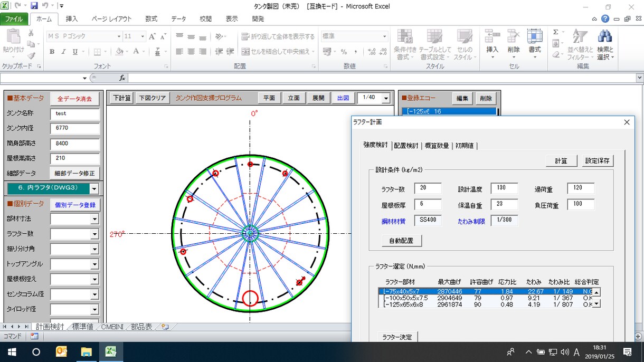The image size is (644, 362).
Task: Toggle wrap text (折り返して全体を表示する)
Action: tap(278, 36)
